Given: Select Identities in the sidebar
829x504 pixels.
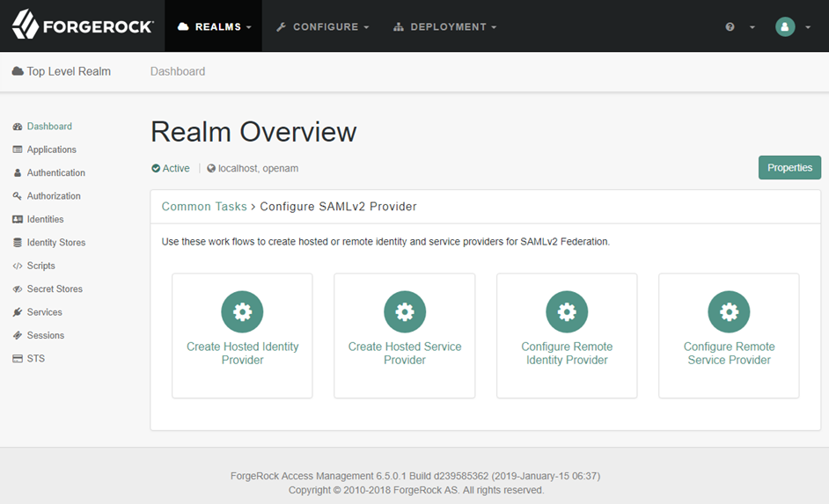Looking at the screenshot, I should click(46, 219).
